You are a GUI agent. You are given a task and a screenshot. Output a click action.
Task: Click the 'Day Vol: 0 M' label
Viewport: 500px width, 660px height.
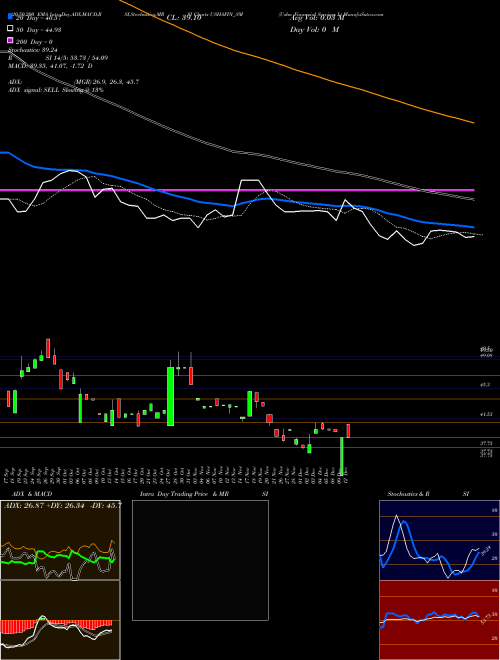[314, 29]
